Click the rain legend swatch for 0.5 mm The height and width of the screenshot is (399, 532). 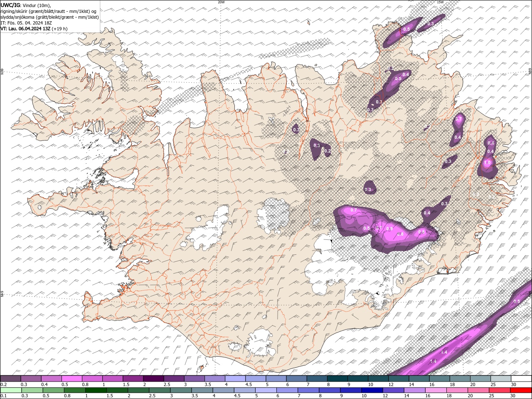pos(53,390)
